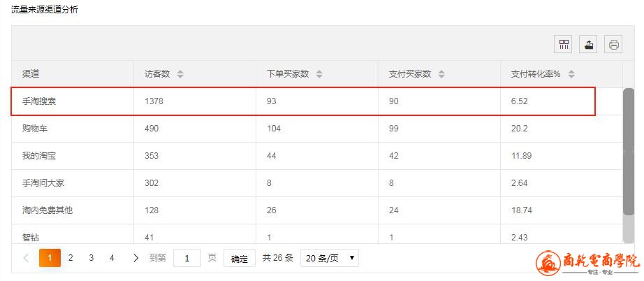Go to previous page arrow
644x281 pixels.
pos(26,258)
